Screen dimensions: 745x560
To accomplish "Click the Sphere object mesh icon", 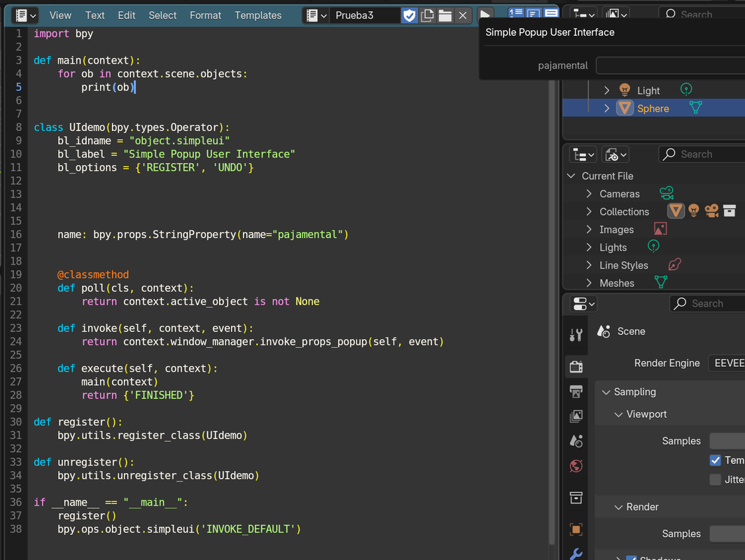I will click(625, 108).
